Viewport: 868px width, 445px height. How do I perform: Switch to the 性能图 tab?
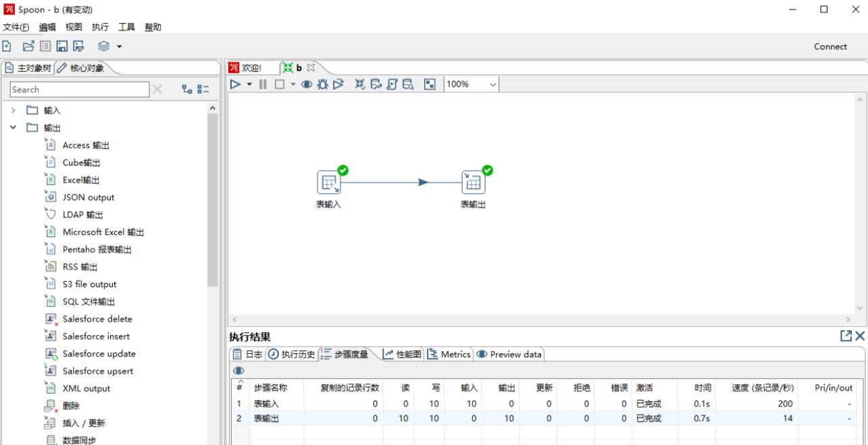(403, 354)
